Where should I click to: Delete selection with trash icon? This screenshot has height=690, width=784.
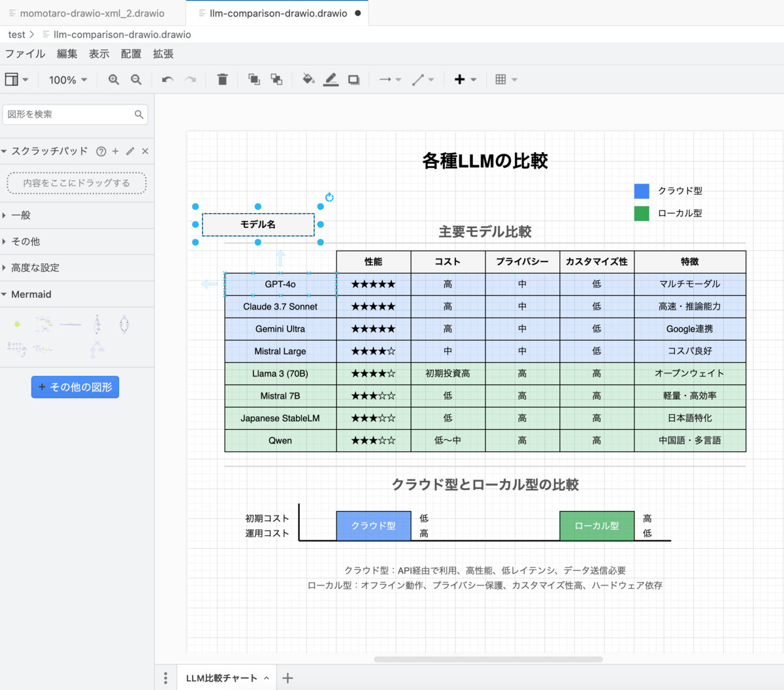[222, 80]
